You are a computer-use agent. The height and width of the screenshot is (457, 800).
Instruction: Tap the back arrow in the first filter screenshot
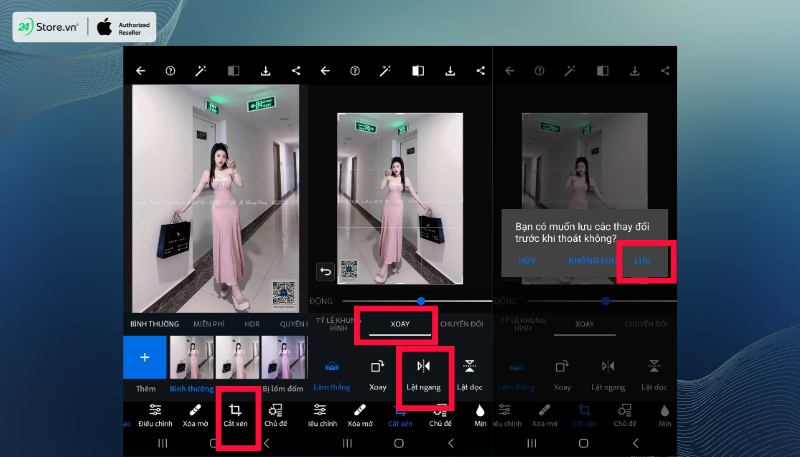coord(140,71)
